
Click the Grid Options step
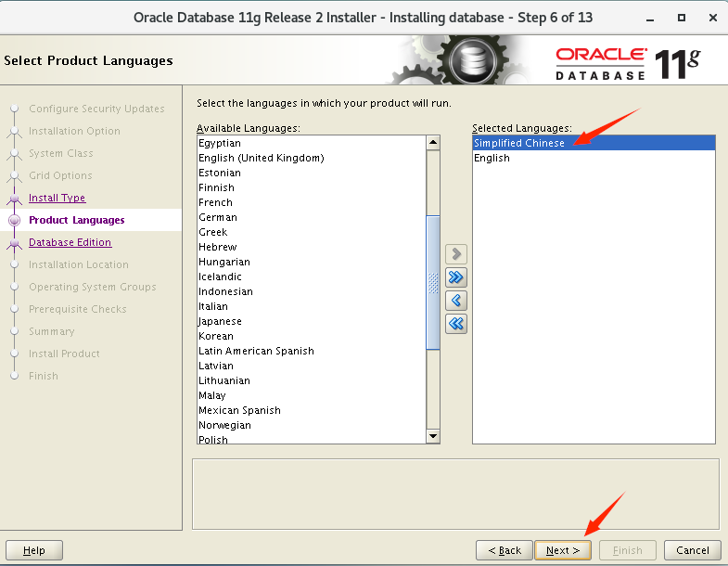pyautogui.click(x=60, y=175)
